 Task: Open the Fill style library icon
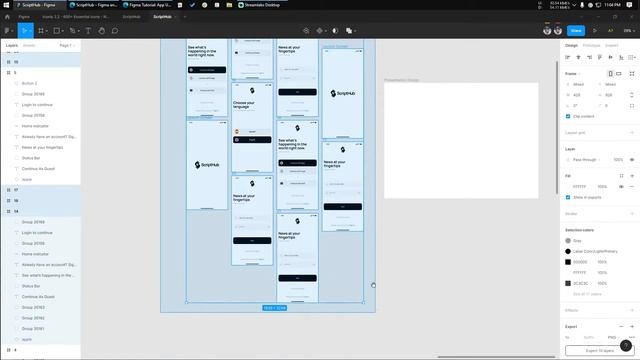click(x=621, y=176)
